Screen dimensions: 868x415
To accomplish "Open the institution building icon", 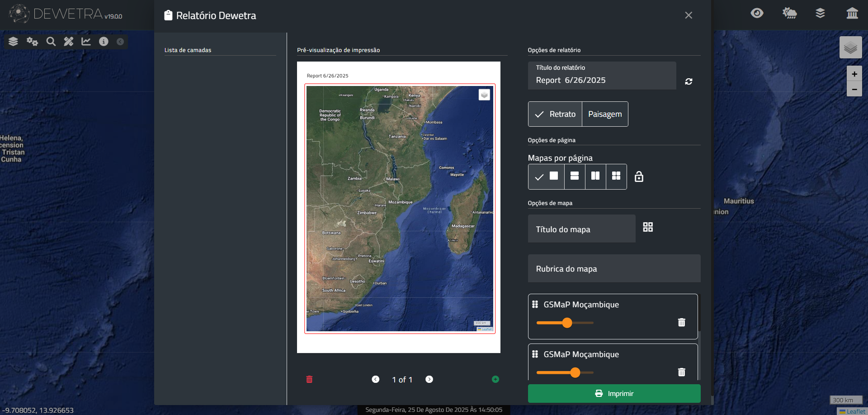I will pyautogui.click(x=852, y=13).
